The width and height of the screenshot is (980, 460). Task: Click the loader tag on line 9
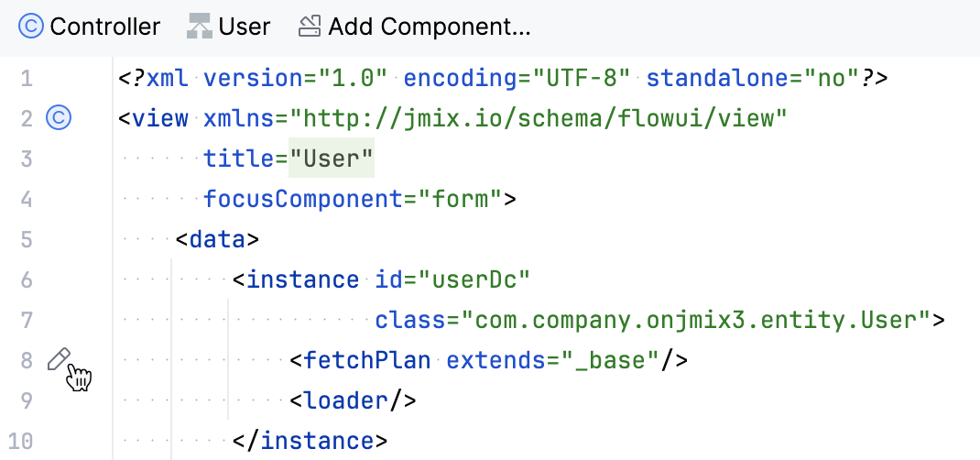(x=353, y=400)
